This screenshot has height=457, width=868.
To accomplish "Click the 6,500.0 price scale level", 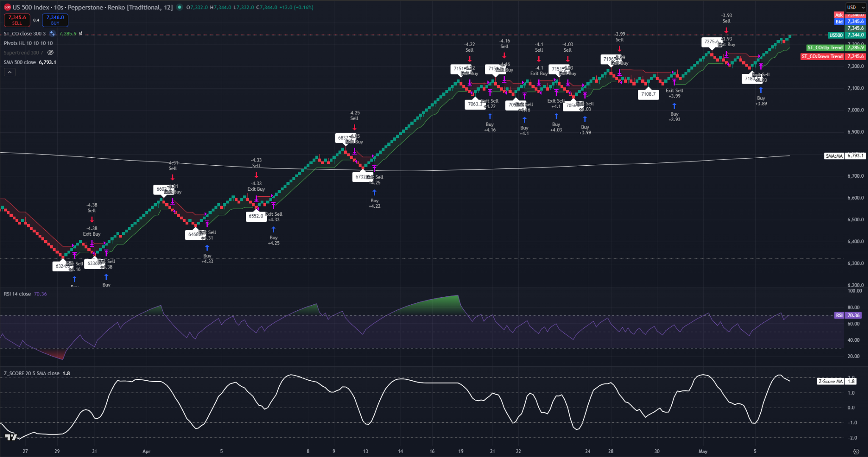I will point(856,220).
